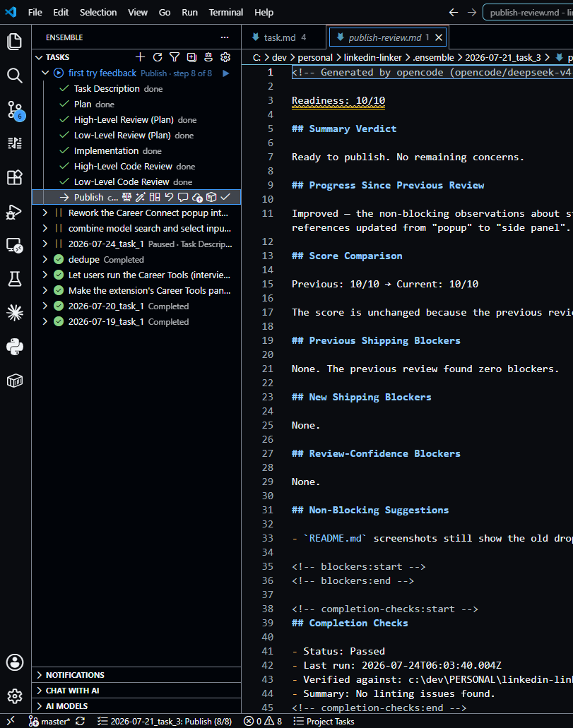The height and width of the screenshot is (728, 573).
Task: Open the Extensions view in activity bar
Action: [x=15, y=177]
